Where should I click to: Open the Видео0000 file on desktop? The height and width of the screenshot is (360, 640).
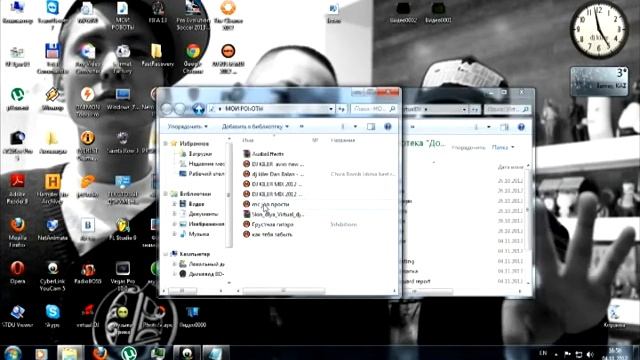(193, 316)
